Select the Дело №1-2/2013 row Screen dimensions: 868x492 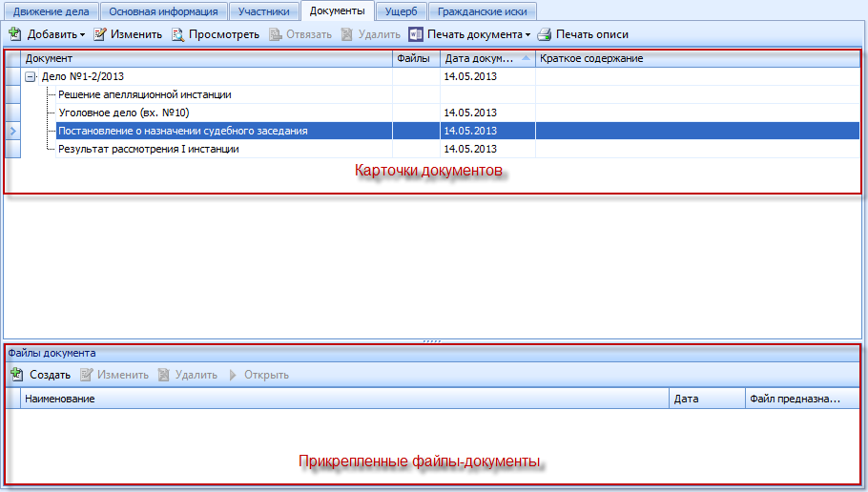(x=440, y=76)
